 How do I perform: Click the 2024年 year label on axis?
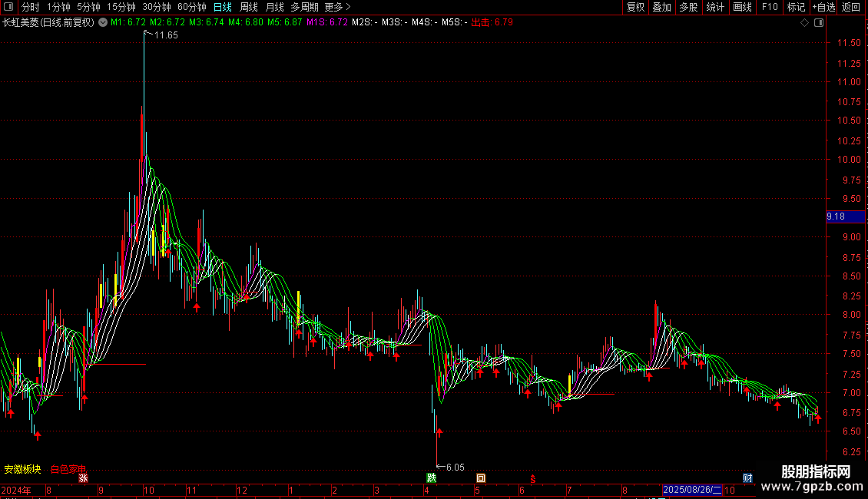click(16, 490)
